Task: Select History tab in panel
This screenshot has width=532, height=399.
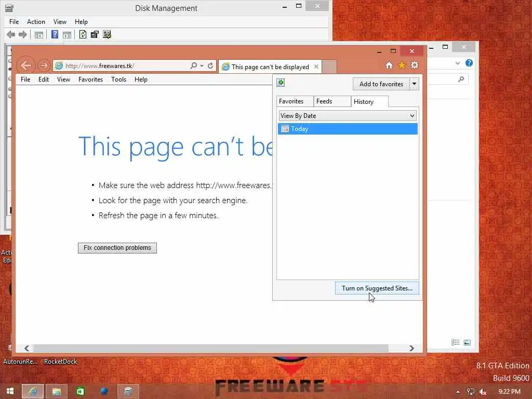Action: (x=370, y=101)
